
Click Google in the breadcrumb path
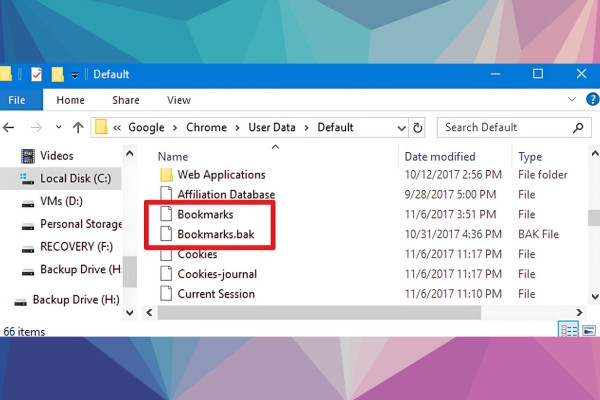tap(146, 127)
